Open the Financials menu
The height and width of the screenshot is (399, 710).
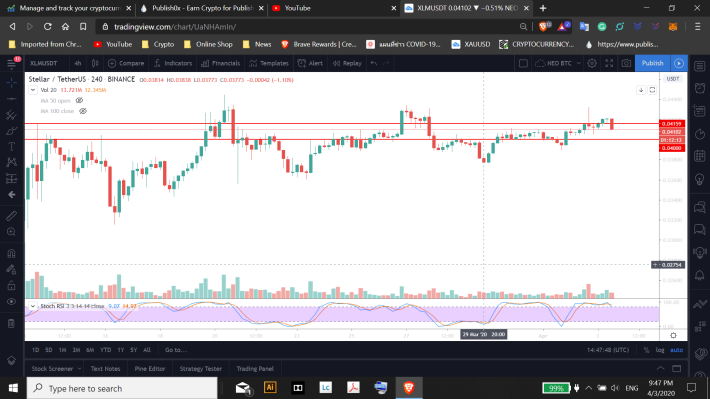click(x=221, y=63)
